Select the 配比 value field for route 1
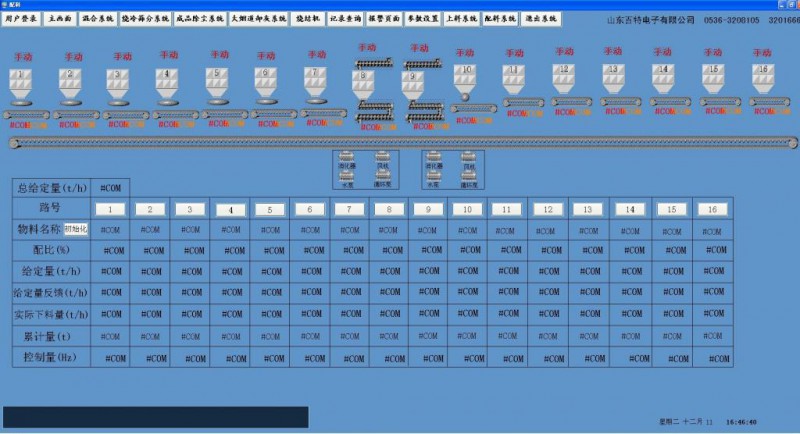 (112, 250)
